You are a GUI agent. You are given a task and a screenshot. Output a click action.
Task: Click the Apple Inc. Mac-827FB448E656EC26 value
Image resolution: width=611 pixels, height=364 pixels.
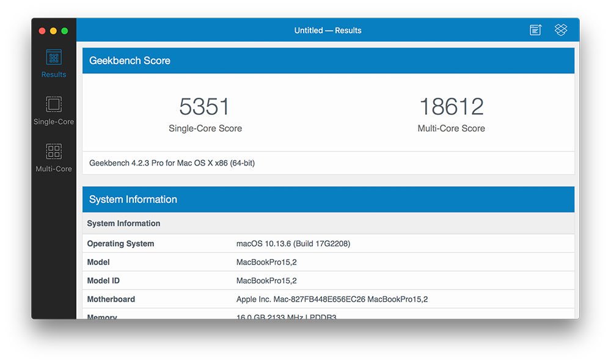332,299
